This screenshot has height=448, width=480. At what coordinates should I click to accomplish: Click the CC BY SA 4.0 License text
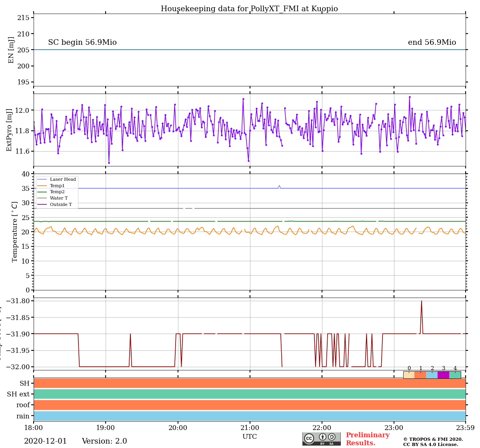coord(431,444)
